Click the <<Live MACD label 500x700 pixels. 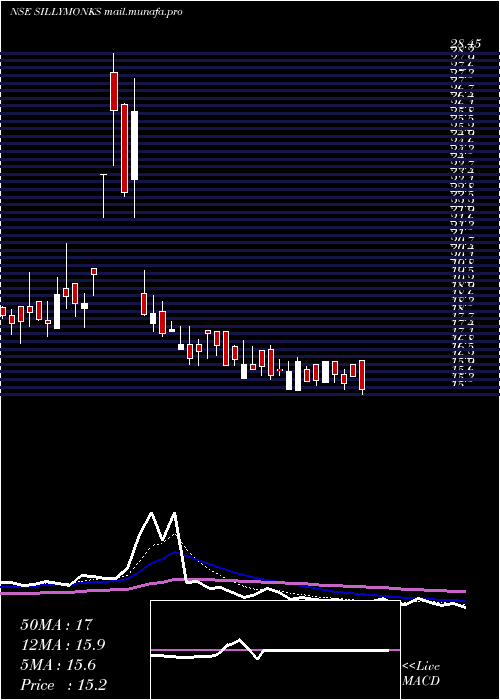pos(421,673)
